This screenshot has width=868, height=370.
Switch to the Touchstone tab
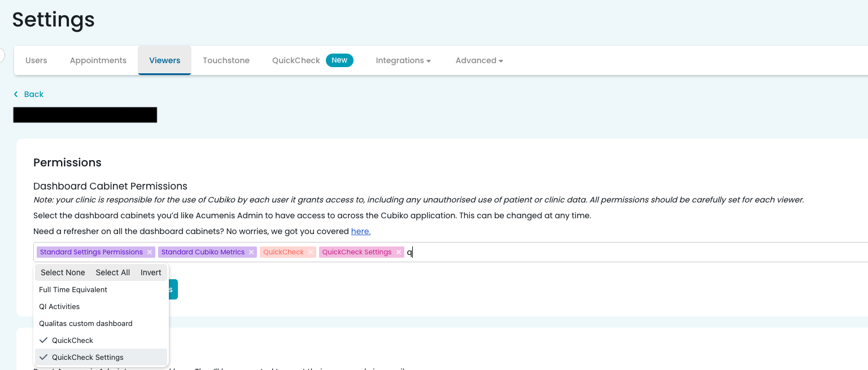tap(226, 60)
